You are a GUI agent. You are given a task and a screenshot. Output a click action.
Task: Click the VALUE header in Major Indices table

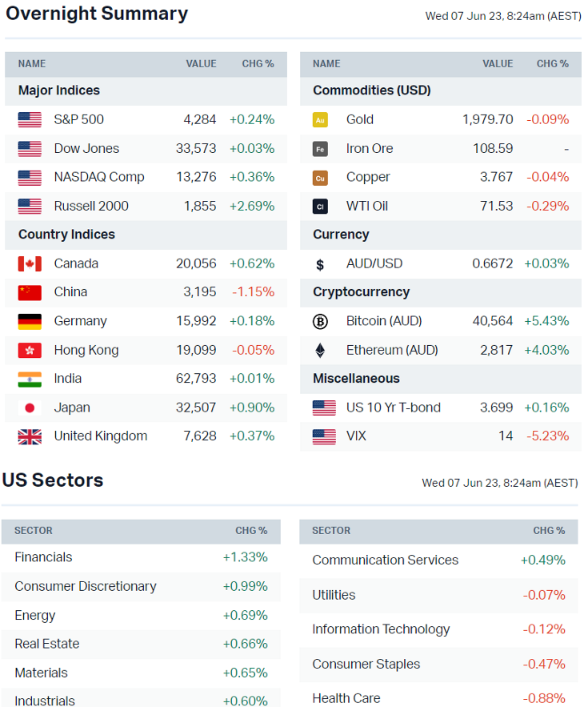click(201, 64)
